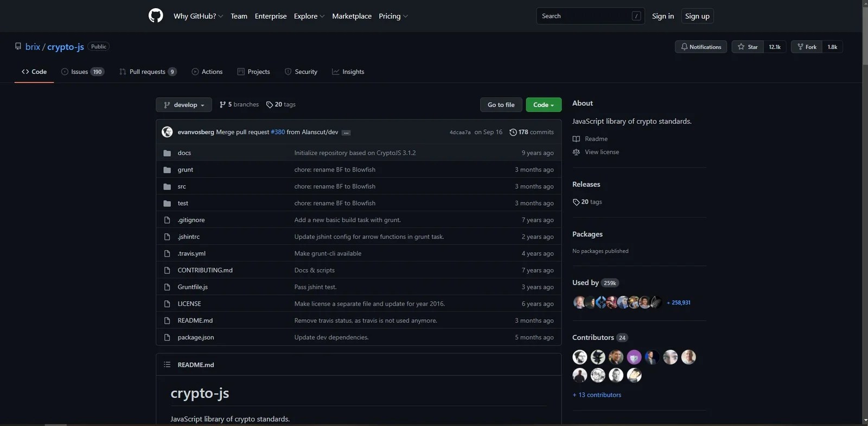Click the test folder icon
Viewport: 868px width, 426px height.
[x=167, y=204]
